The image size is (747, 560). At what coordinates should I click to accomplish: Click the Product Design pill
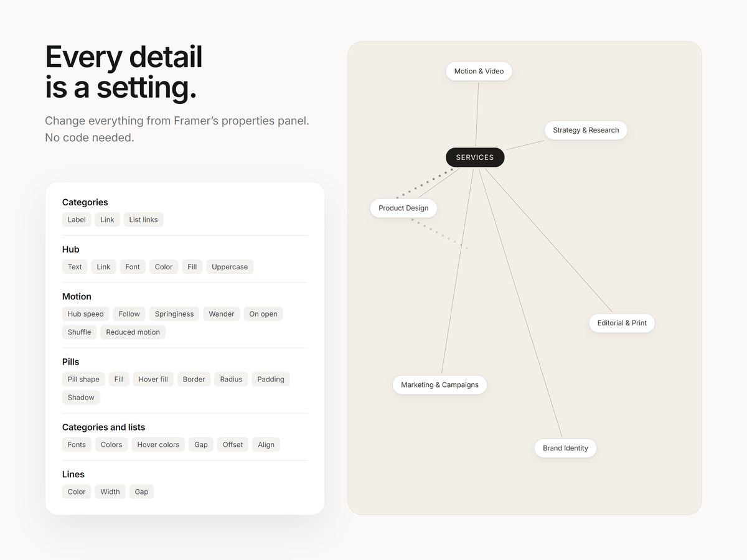(x=403, y=208)
